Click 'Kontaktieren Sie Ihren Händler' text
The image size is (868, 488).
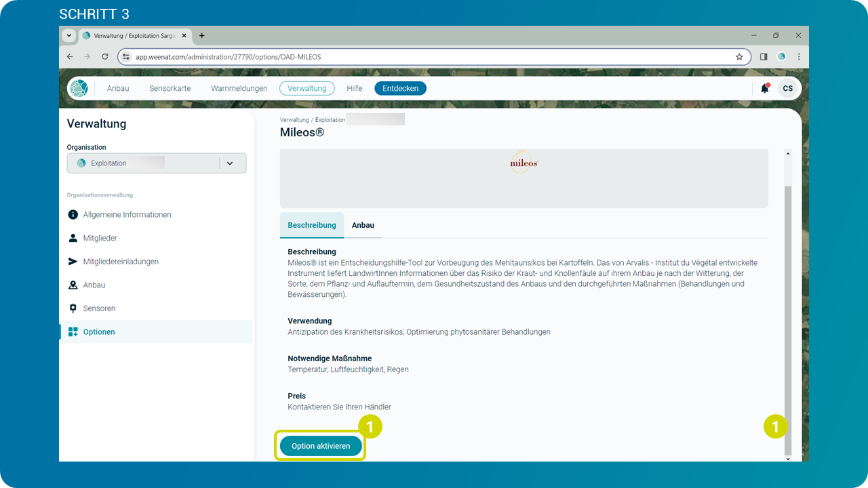340,407
